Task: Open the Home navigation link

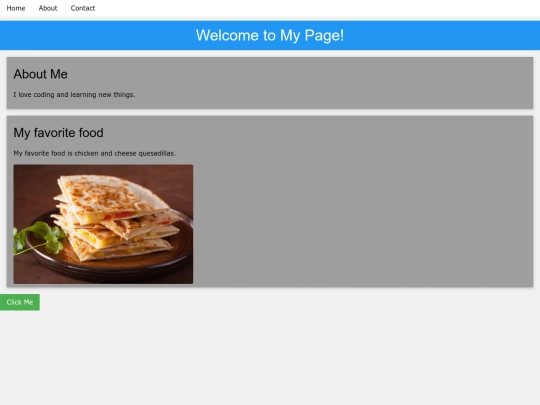Action: click(x=16, y=8)
